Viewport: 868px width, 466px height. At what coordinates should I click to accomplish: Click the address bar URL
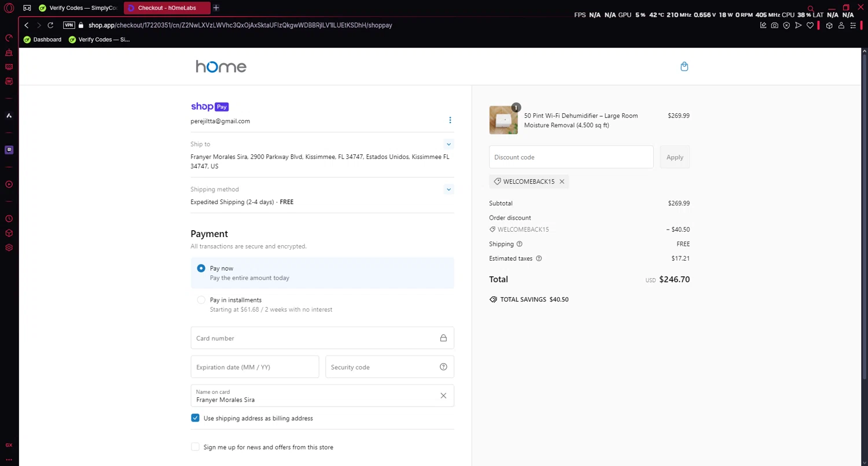click(240, 25)
